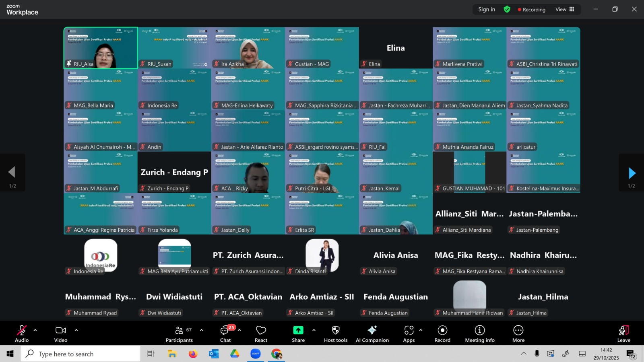Open the Chat panel
The image size is (644, 362).
225,334
